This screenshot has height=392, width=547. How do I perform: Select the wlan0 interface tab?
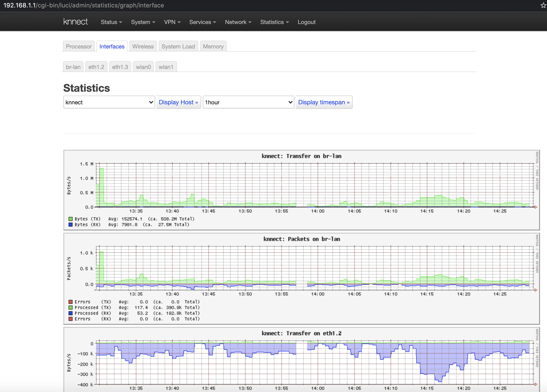tap(143, 67)
